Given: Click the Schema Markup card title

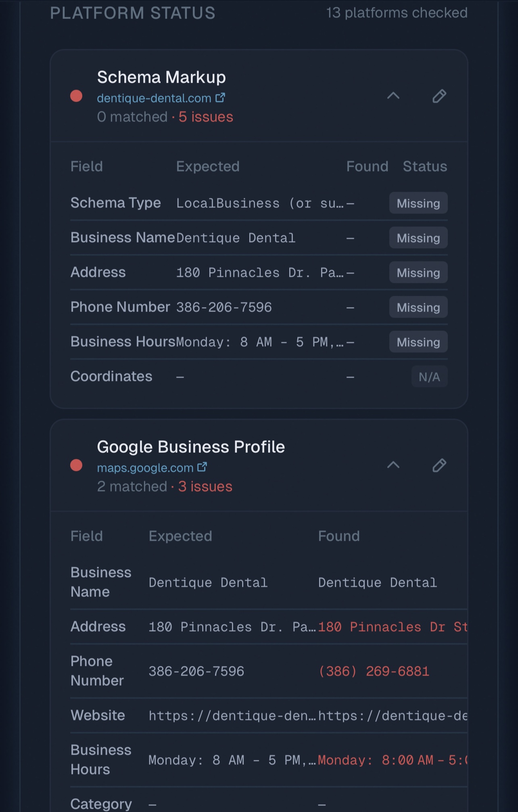Looking at the screenshot, I should tap(161, 77).
